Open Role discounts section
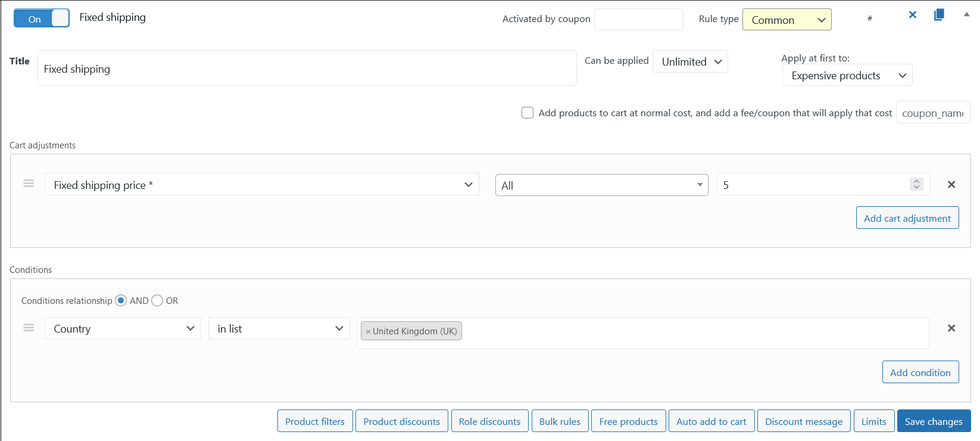This screenshot has width=980, height=441. (490, 421)
